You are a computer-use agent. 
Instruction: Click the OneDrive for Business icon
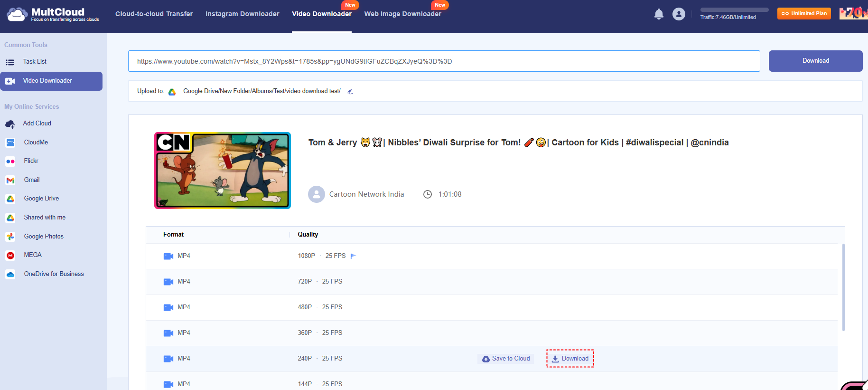(10, 274)
